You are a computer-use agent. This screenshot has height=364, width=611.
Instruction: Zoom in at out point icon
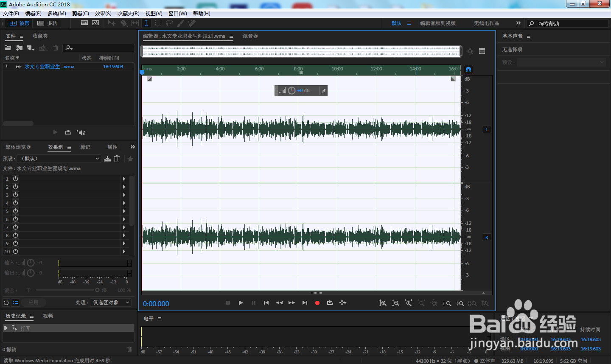(x=460, y=303)
